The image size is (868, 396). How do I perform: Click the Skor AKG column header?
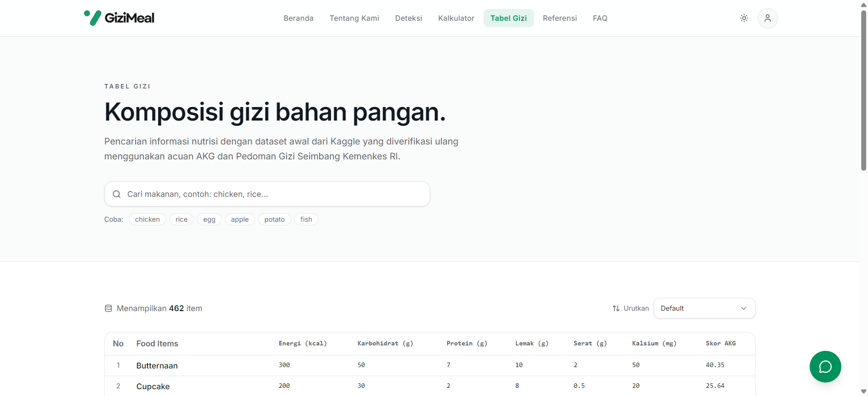pos(721,344)
